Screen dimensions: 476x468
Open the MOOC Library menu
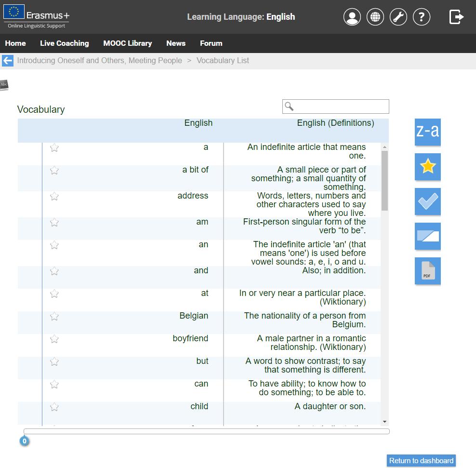128,43
